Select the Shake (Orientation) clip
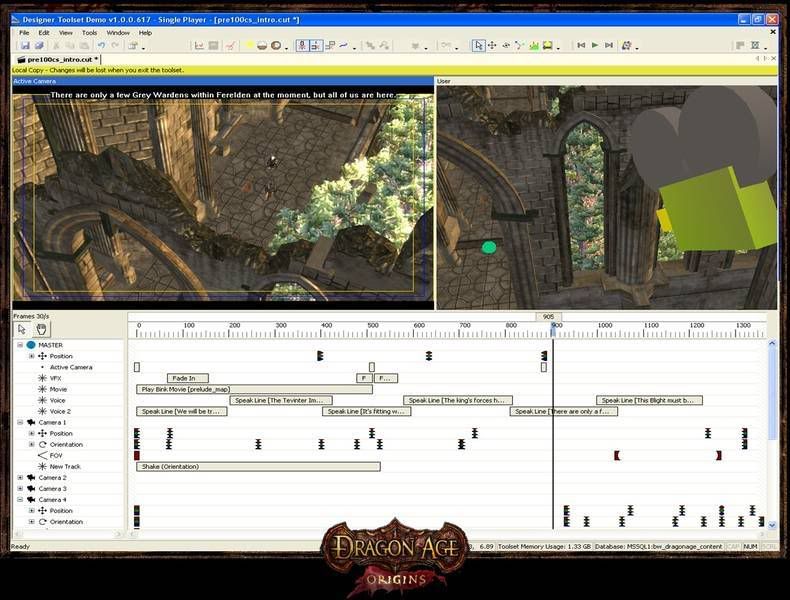 (x=258, y=466)
